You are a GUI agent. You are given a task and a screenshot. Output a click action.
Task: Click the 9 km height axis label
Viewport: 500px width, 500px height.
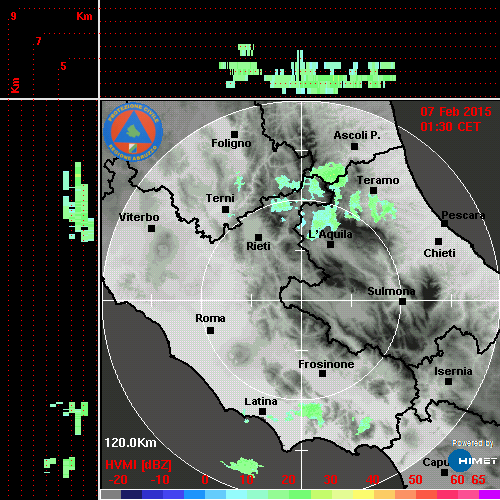tap(13, 16)
